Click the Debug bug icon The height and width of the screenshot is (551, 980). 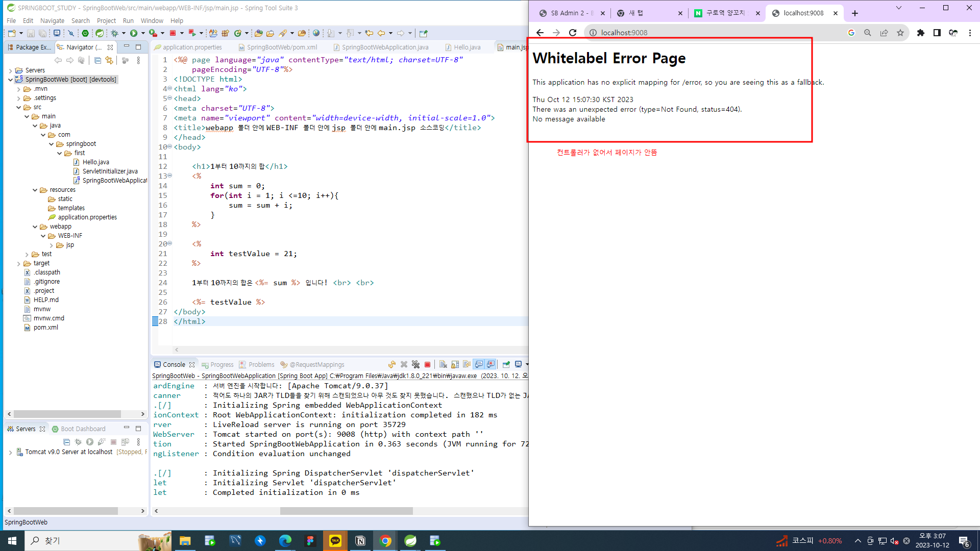[114, 33]
